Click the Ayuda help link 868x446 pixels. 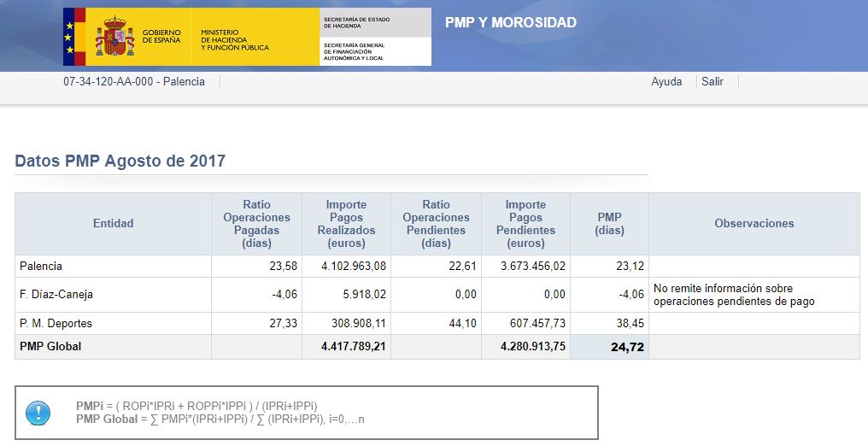point(666,82)
